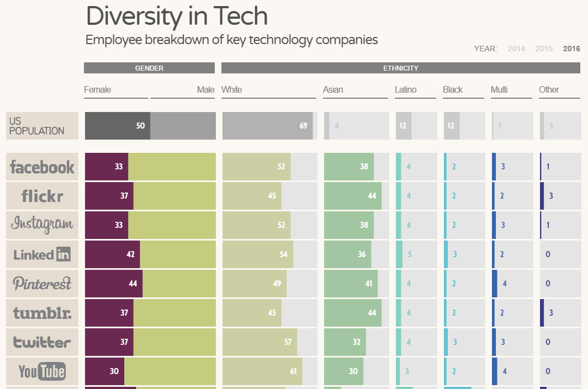Select the YouTube logo
Image resolution: width=588 pixels, height=389 pixels.
(x=42, y=371)
